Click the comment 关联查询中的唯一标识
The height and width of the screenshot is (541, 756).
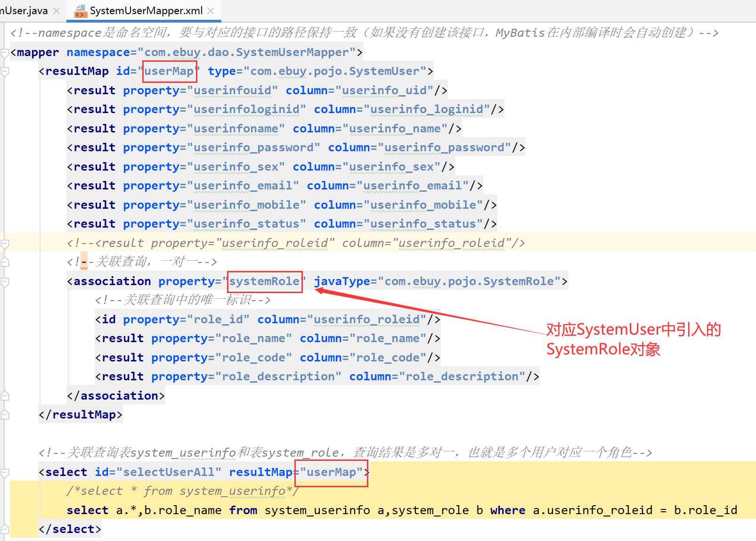pos(183,300)
